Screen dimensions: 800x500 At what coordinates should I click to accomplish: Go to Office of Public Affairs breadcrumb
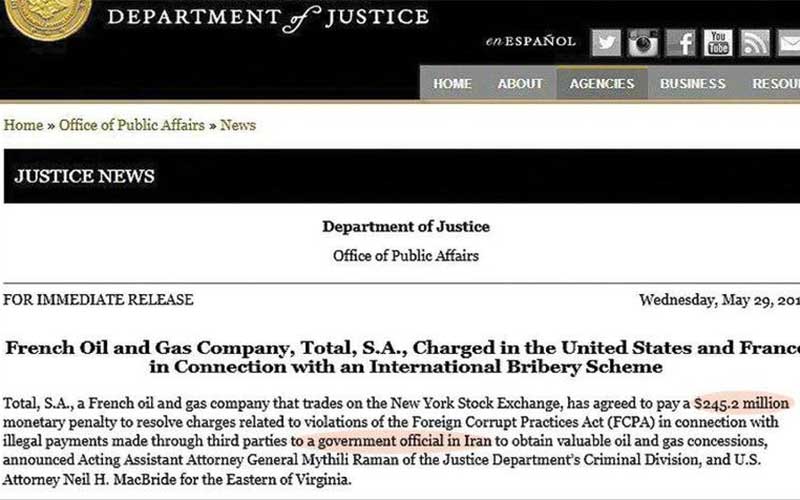131,126
